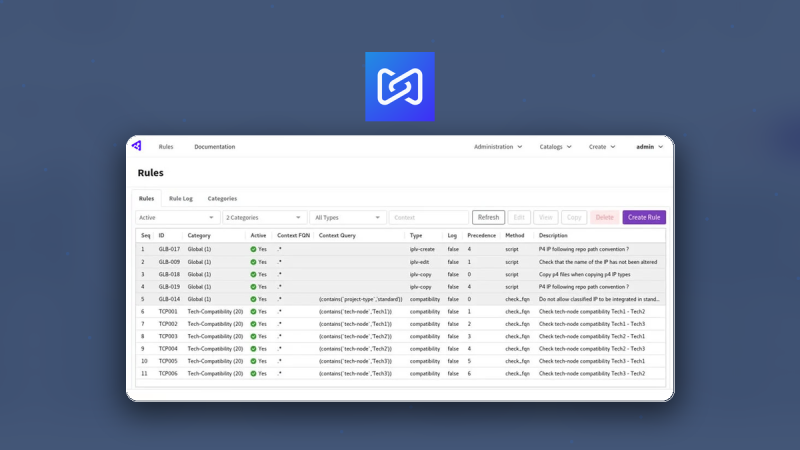Click 'Check tech-node compatibility Tech1 - Tech2' description
The height and width of the screenshot is (450, 800).
pos(592,312)
